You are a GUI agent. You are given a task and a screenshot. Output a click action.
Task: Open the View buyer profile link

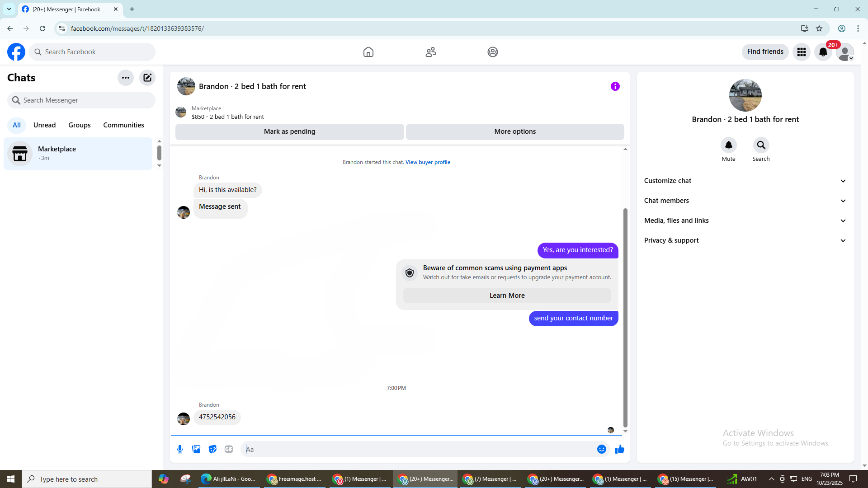click(x=427, y=162)
